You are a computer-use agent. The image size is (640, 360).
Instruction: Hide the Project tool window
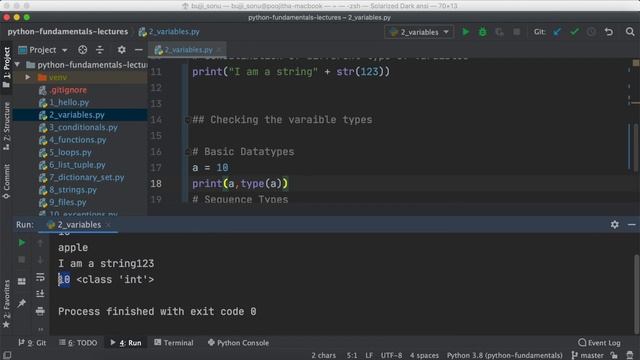point(138,50)
